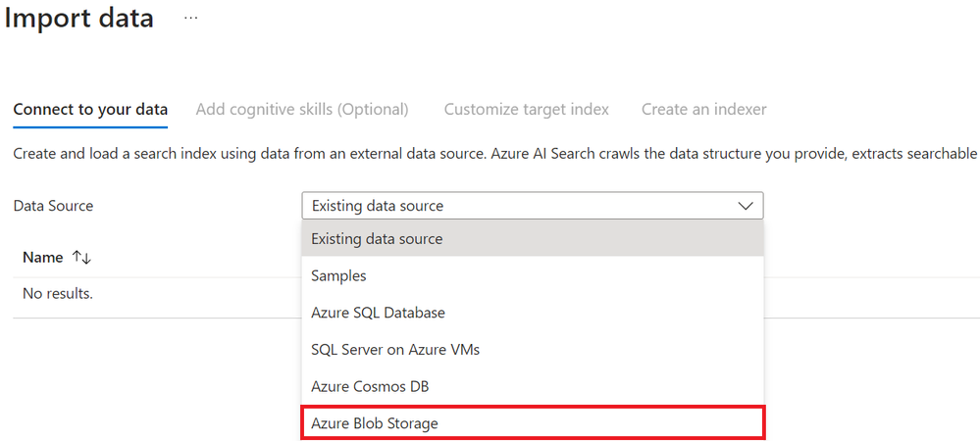Switch to Connect to your data tab
The width and height of the screenshot is (980, 441).
90,110
